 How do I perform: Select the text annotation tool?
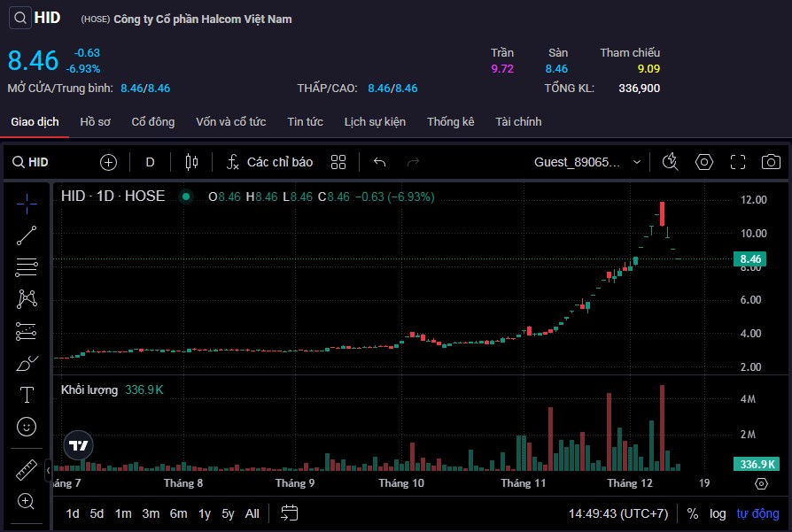click(x=27, y=395)
